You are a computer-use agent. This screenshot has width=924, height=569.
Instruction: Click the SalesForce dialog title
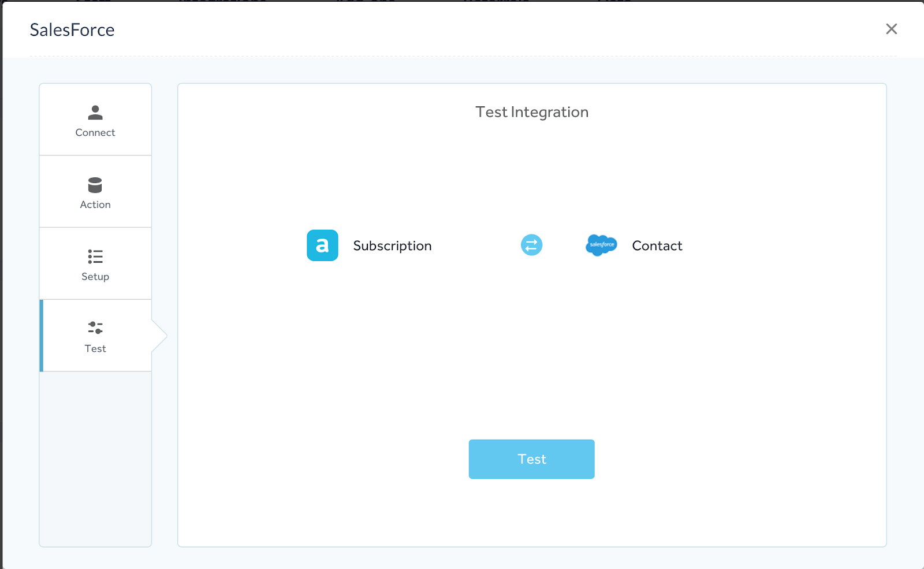pyautogui.click(x=72, y=30)
